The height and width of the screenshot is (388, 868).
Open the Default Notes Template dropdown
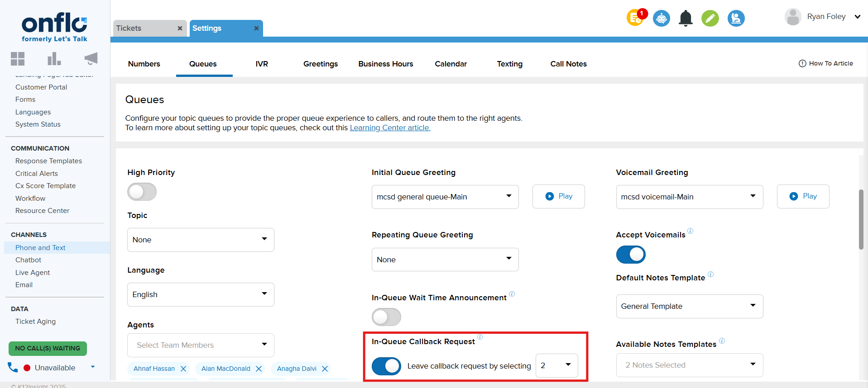(x=689, y=306)
